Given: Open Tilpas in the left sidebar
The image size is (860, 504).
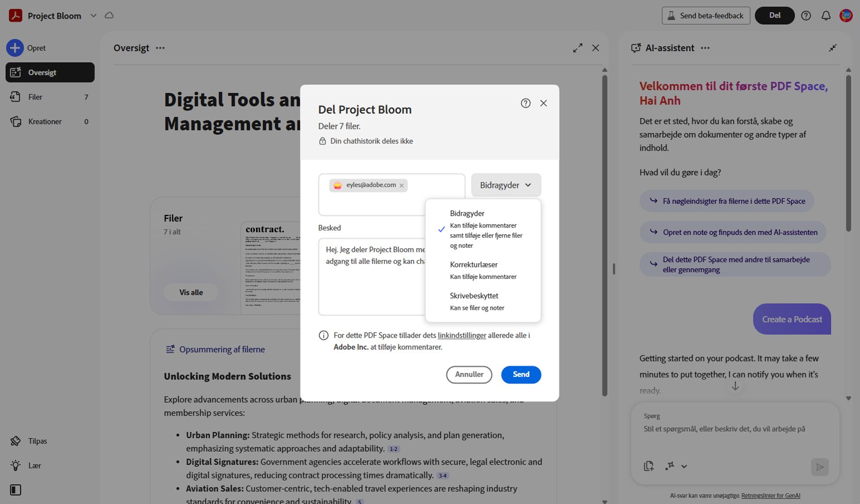Looking at the screenshot, I should point(29,441).
